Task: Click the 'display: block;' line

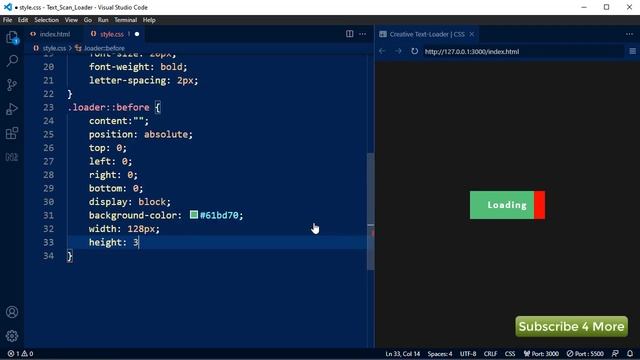Action: pyautogui.click(x=129, y=202)
